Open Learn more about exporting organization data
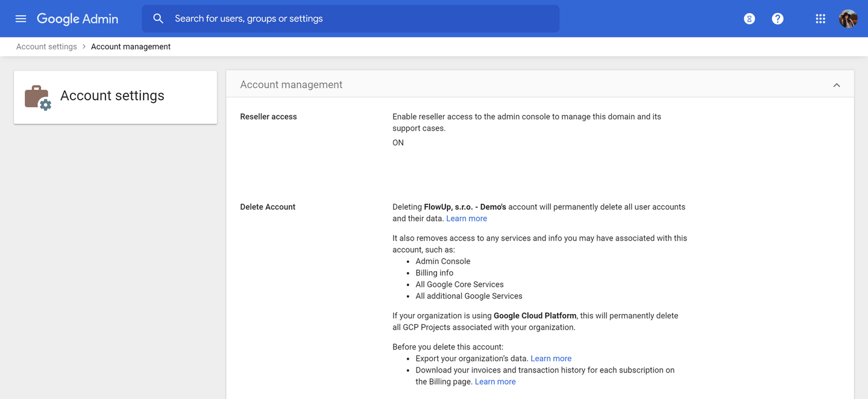Screen dimensions: 868x399 (551, 358)
